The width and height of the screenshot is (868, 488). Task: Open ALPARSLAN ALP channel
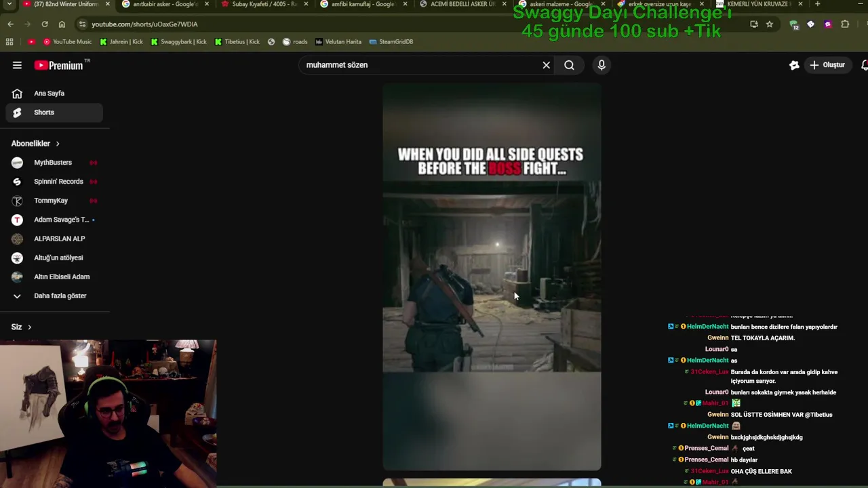point(54,239)
